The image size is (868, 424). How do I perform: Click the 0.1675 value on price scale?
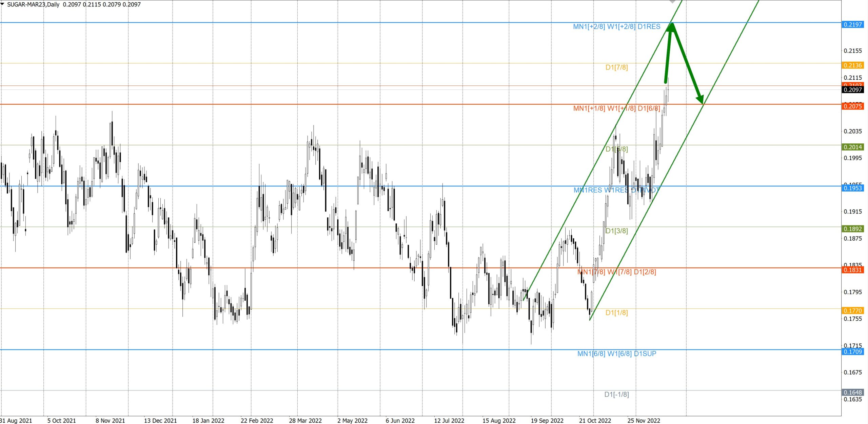(852, 372)
